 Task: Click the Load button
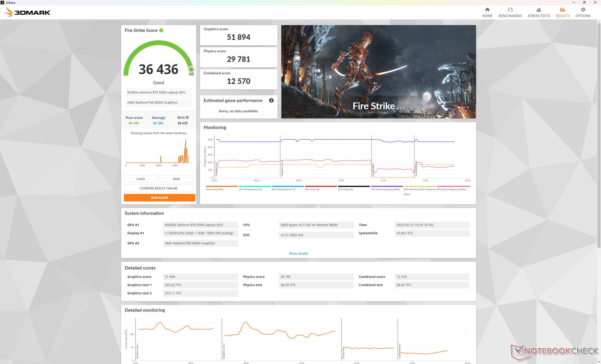coord(141,179)
